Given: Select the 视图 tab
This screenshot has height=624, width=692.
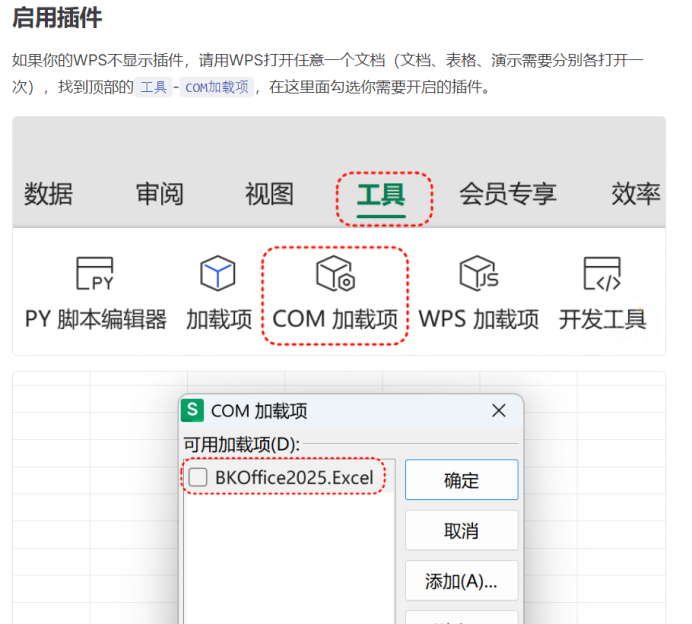Looking at the screenshot, I should [270, 194].
